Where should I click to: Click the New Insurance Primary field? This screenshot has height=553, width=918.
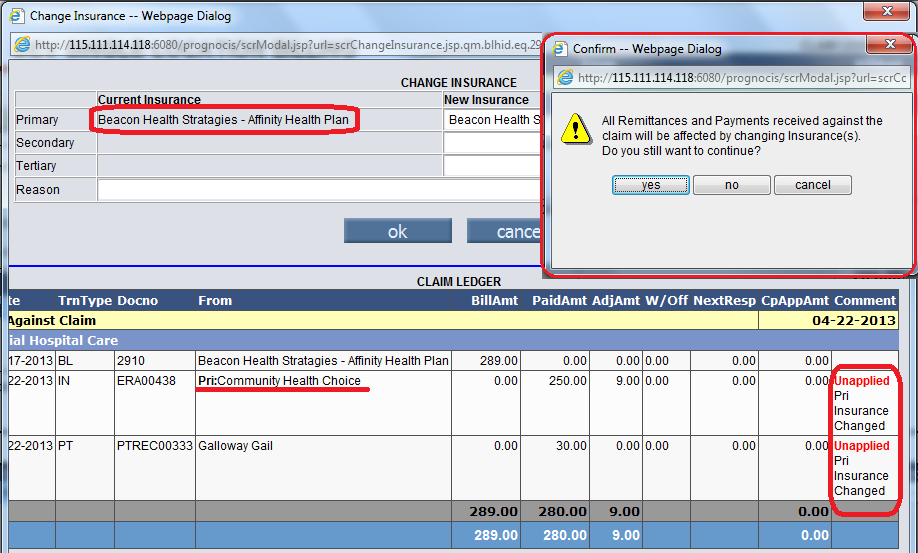[492, 120]
